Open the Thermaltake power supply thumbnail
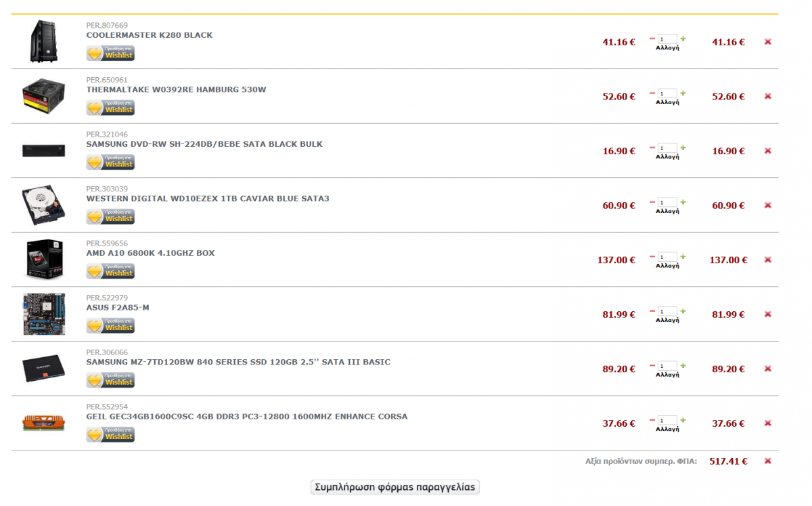Viewport: 812px width, 506px height. click(44, 96)
